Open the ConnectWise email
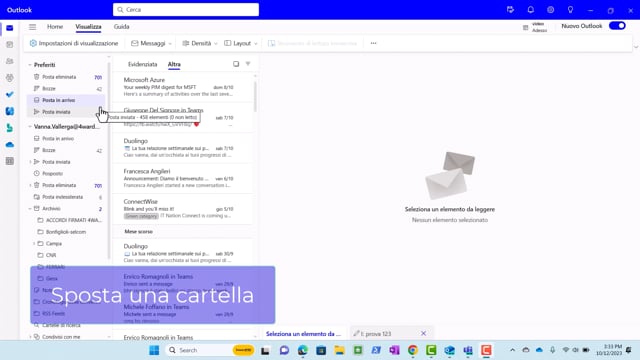Viewport: 640px width, 360px height. click(182, 209)
